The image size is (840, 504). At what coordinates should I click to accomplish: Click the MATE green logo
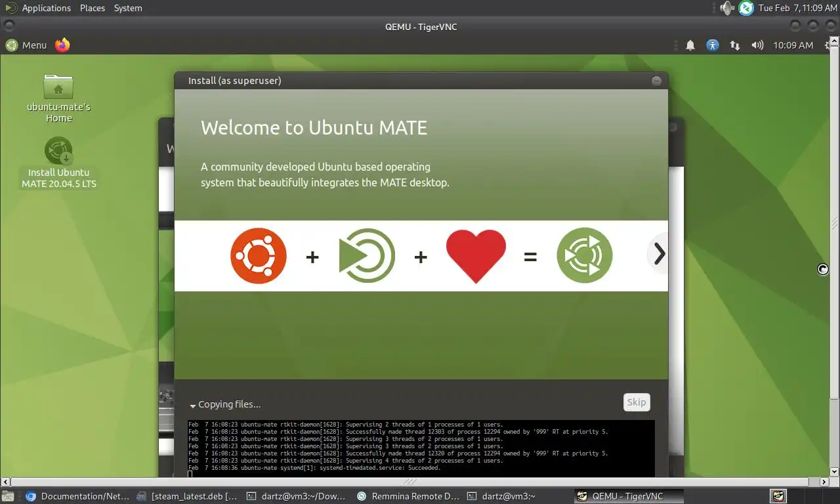tap(367, 256)
